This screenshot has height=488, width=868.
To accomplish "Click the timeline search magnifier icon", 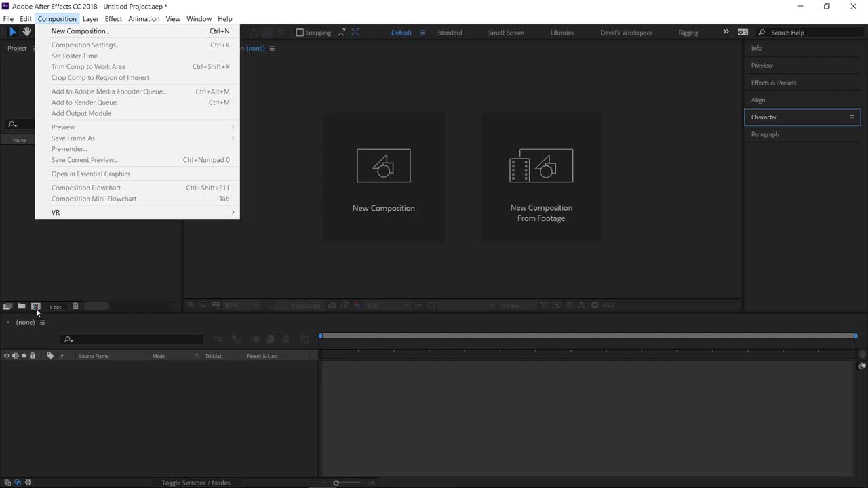I will point(68,340).
